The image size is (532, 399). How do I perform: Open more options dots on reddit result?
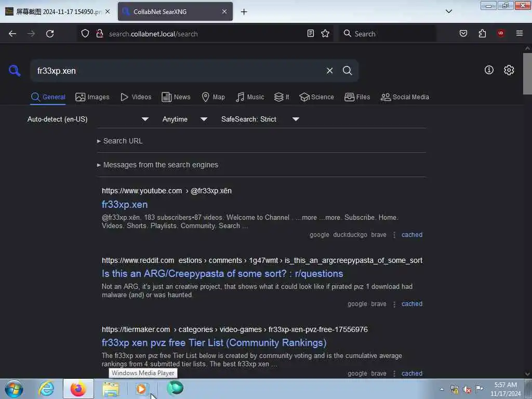(x=394, y=304)
